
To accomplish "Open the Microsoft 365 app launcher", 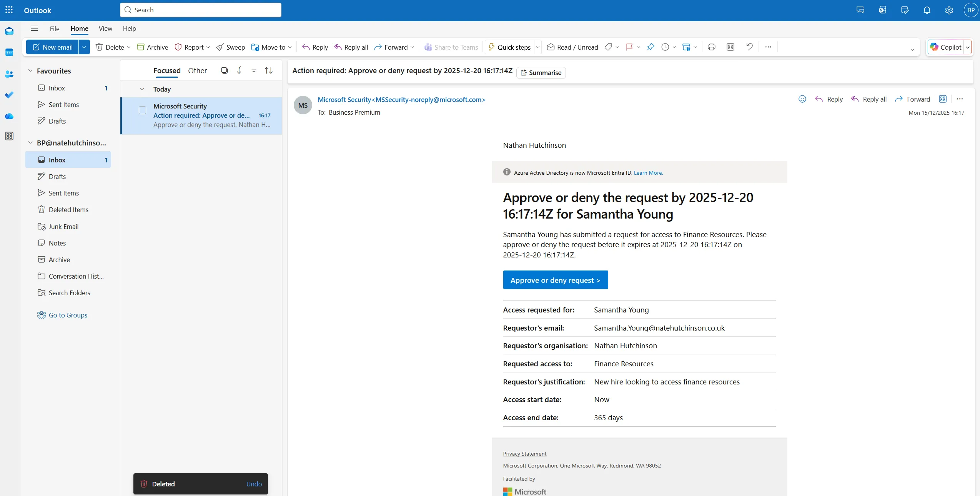I will point(9,10).
